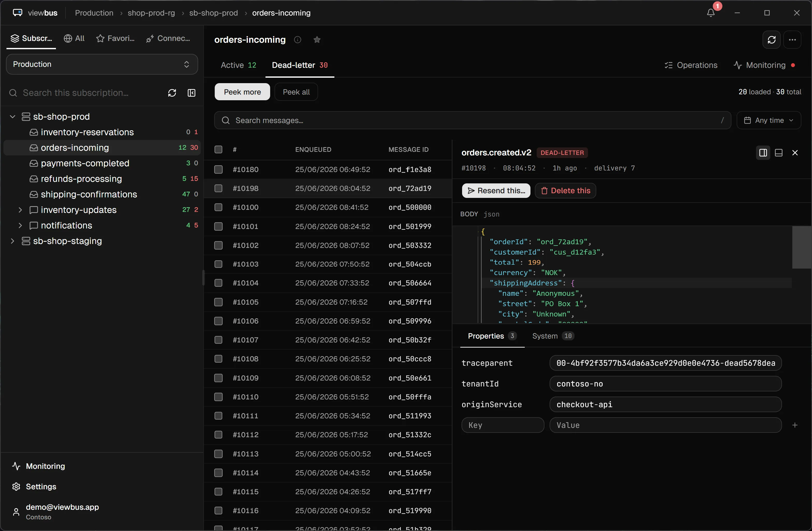The width and height of the screenshot is (812, 531).
Task: Open the Monitoring panel in header
Action: (x=765, y=65)
